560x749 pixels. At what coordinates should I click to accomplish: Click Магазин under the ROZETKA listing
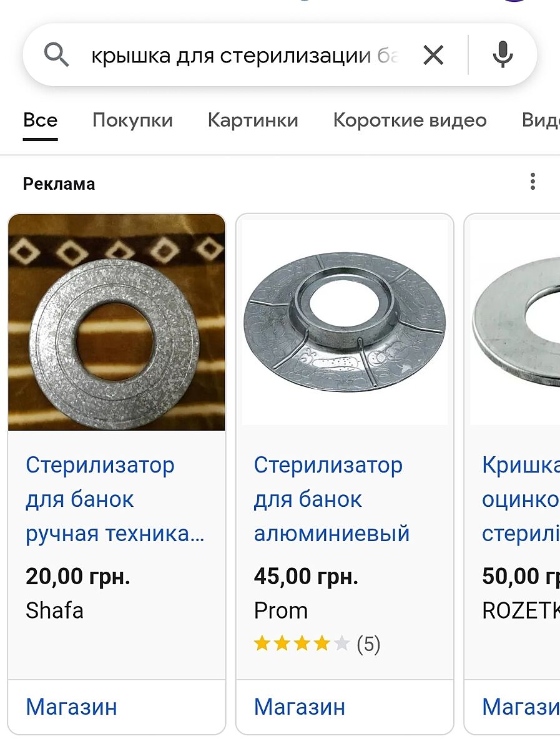521,707
